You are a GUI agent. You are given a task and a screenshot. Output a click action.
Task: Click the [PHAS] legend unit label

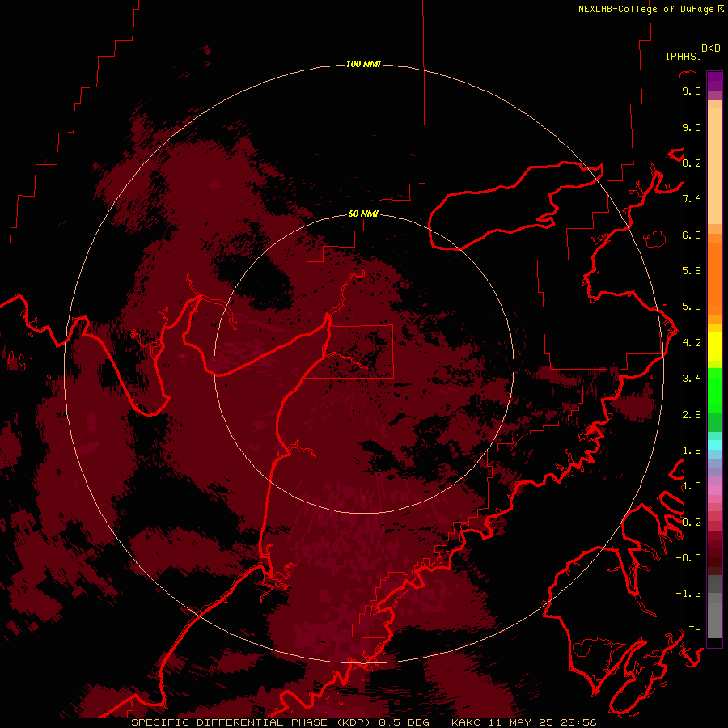point(684,57)
